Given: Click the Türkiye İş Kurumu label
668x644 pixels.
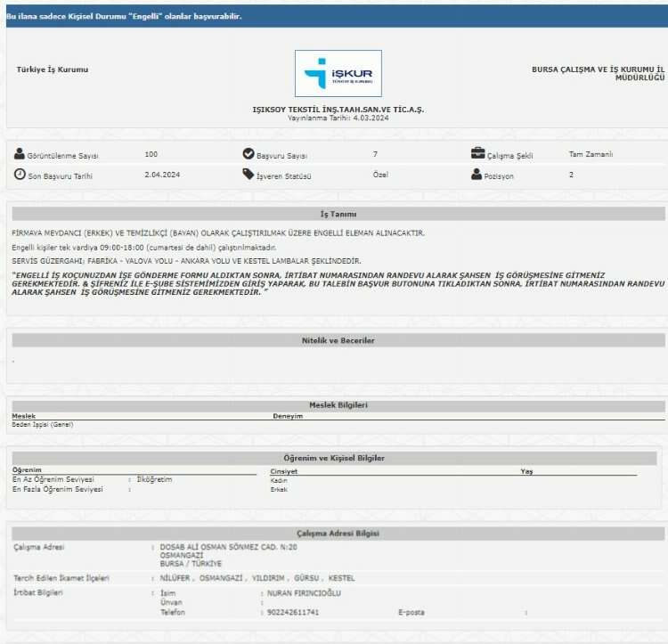Looking at the screenshot, I should (x=53, y=69).
